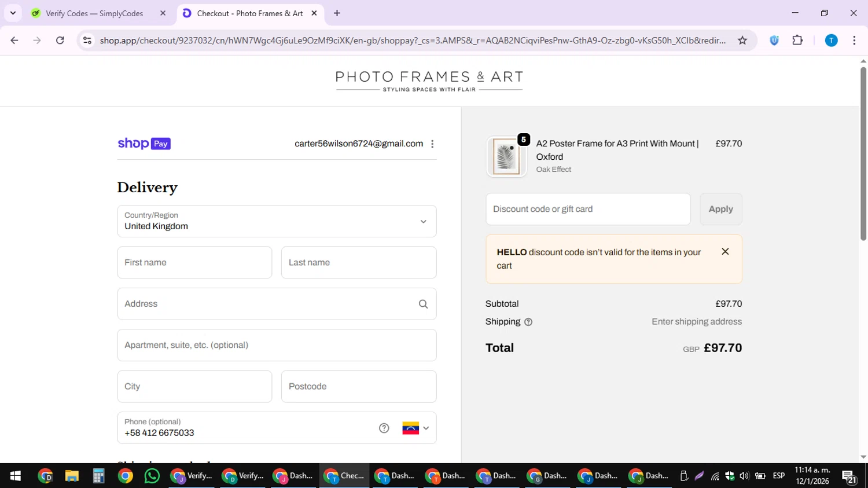The image size is (868, 488).
Task: Open the notification center icon
Action: click(x=849, y=476)
